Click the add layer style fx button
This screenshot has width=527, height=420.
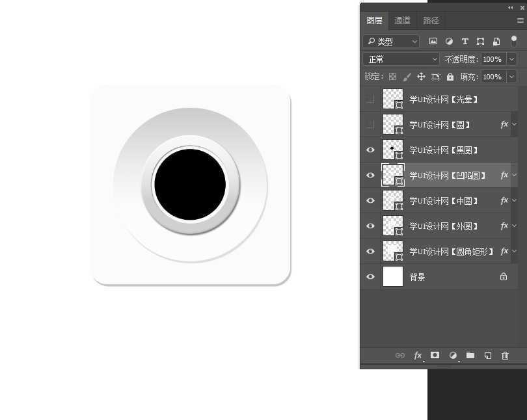(x=418, y=356)
